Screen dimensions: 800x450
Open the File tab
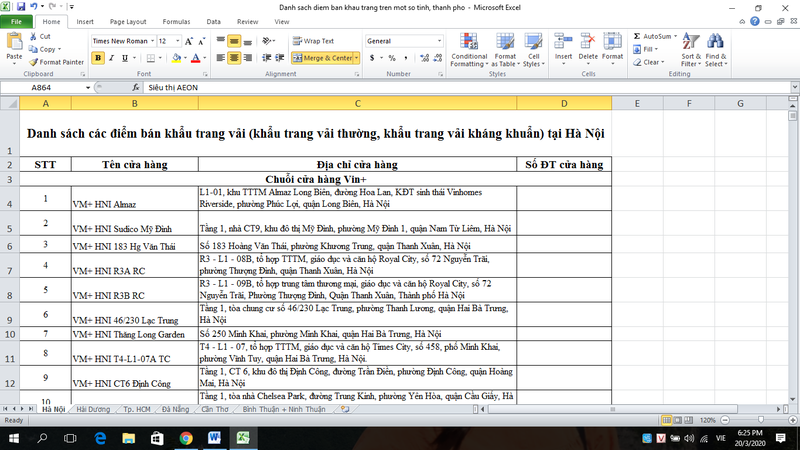click(16, 21)
